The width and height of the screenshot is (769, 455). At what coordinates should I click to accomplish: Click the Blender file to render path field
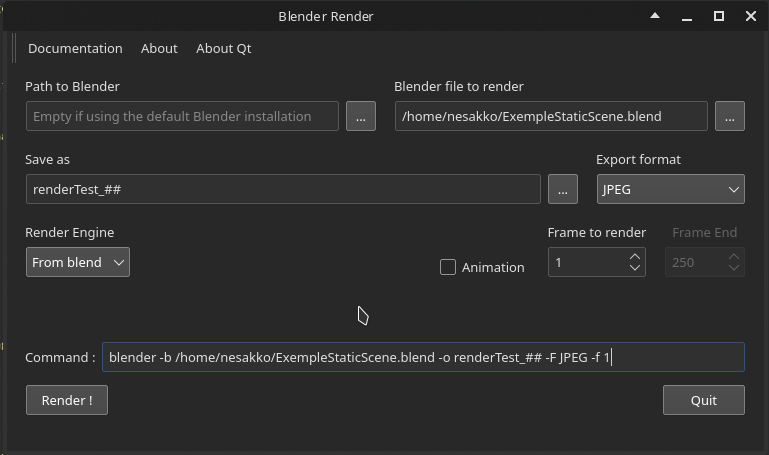point(551,116)
